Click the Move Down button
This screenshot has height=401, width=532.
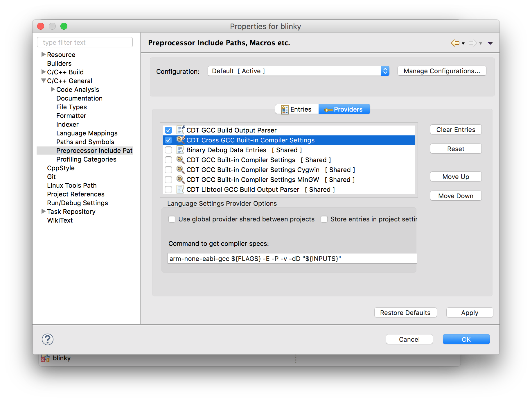click(456, 196)
